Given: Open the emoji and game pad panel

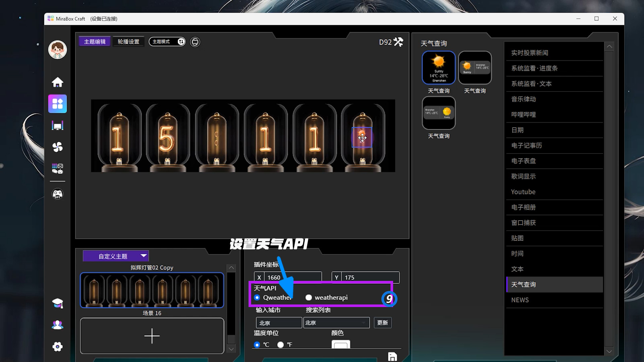Looking at the screenshot, I should click(57, 169).
